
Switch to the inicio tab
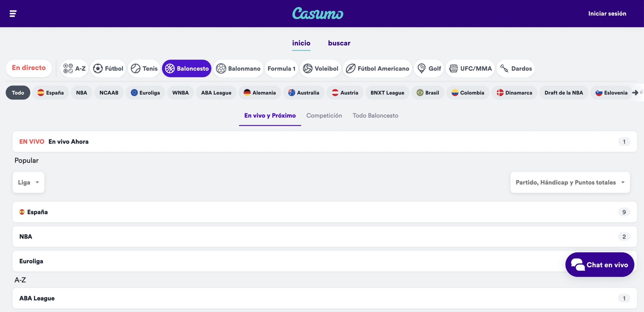coord(301,43)
